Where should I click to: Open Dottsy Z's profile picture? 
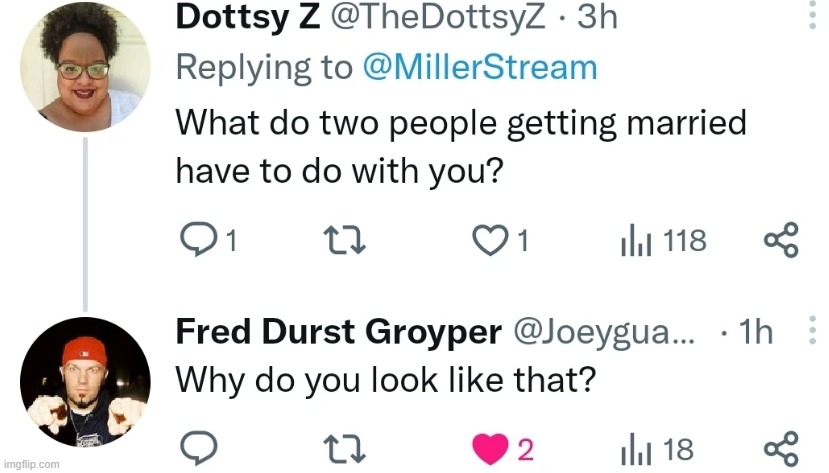click(85, 67)
